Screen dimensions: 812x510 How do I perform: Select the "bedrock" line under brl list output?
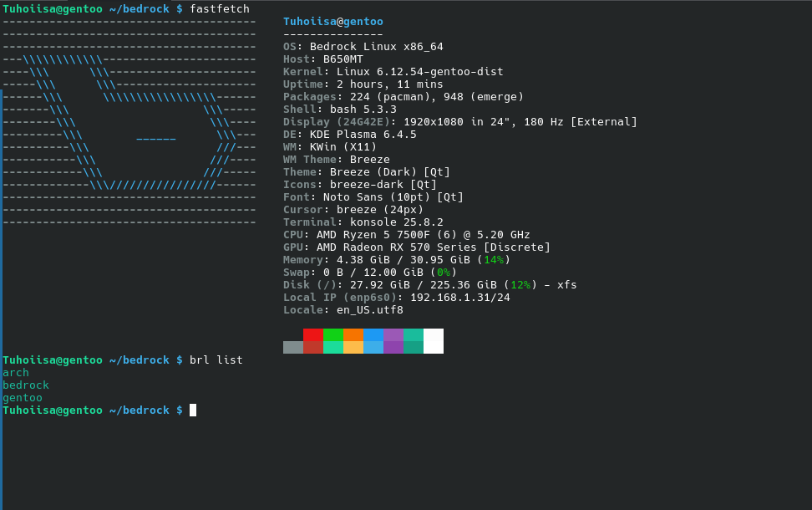click(x=26, y=385)
